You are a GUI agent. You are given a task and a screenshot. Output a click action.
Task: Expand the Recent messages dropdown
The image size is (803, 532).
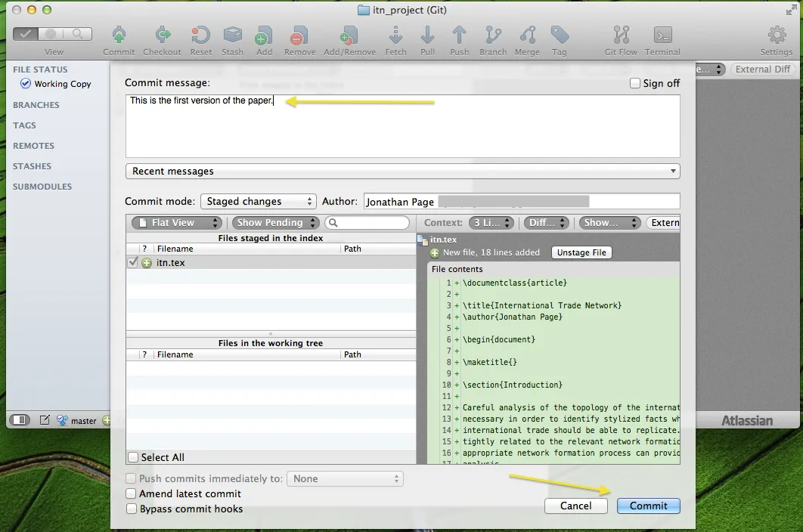point(402,172)
